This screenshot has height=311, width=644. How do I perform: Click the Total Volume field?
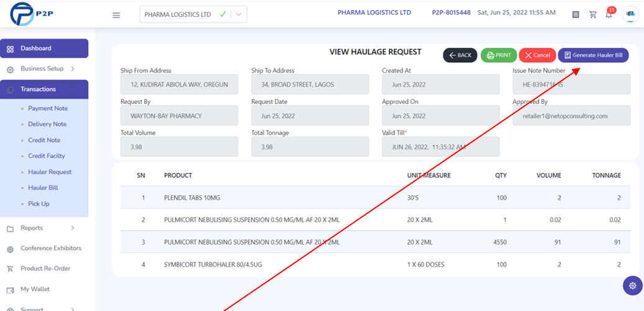point(179,147)
